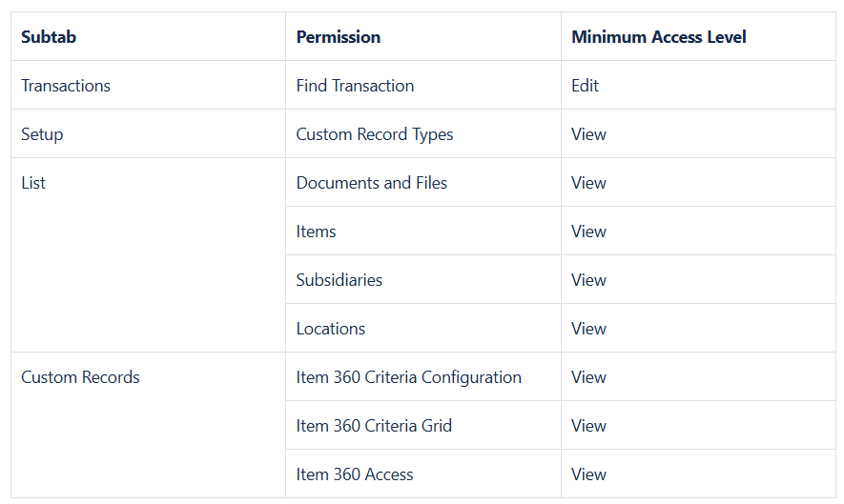Click the View access level for Subsidiaries
This screenshot has height=504, width=844.
point(588,280)
